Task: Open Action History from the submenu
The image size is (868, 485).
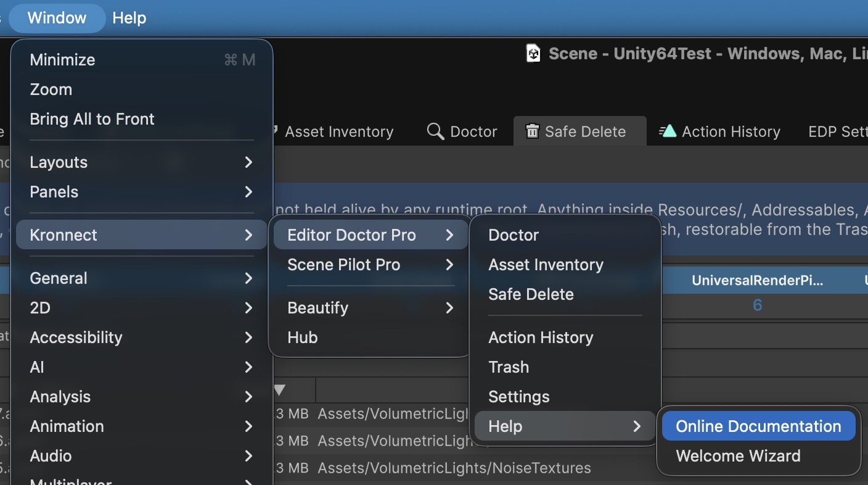Action: pos(565,338)
